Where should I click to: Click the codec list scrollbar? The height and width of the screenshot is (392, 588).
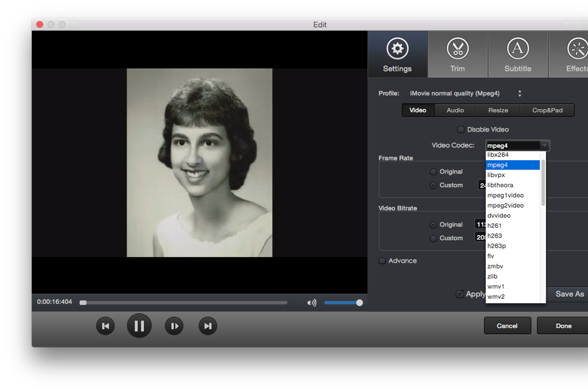coord(543,182)
